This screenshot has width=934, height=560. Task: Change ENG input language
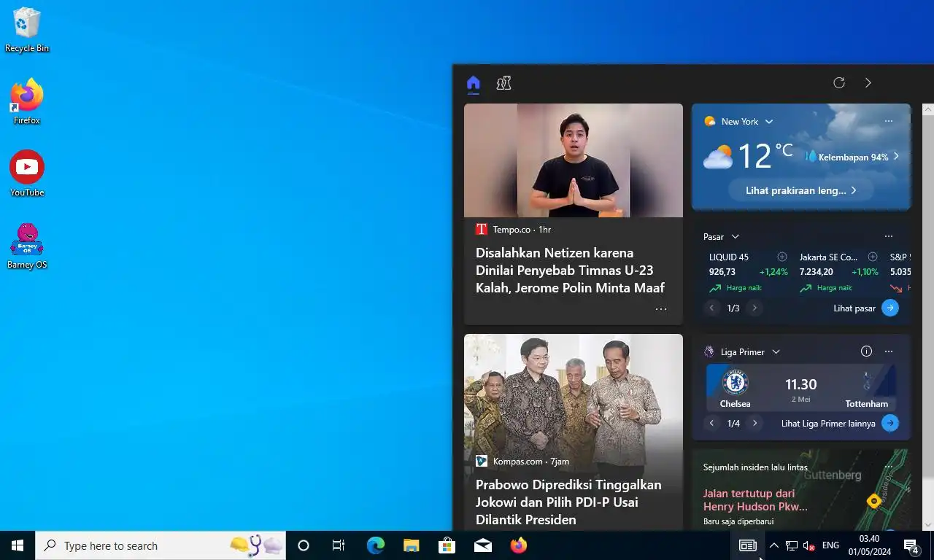click(x=830, y=545)
